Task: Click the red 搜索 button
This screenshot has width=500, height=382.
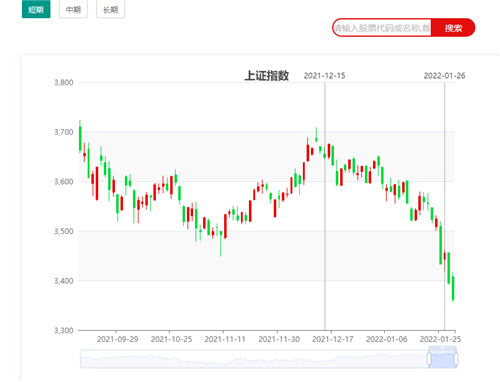Action: pos(453,28)
